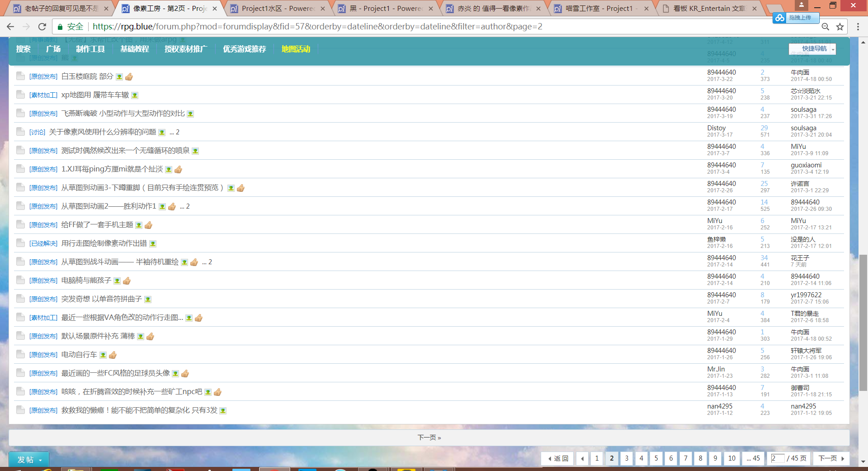Click the 拖拽上传 cloud upload button
868x471 pixels.
coord(795,18)
